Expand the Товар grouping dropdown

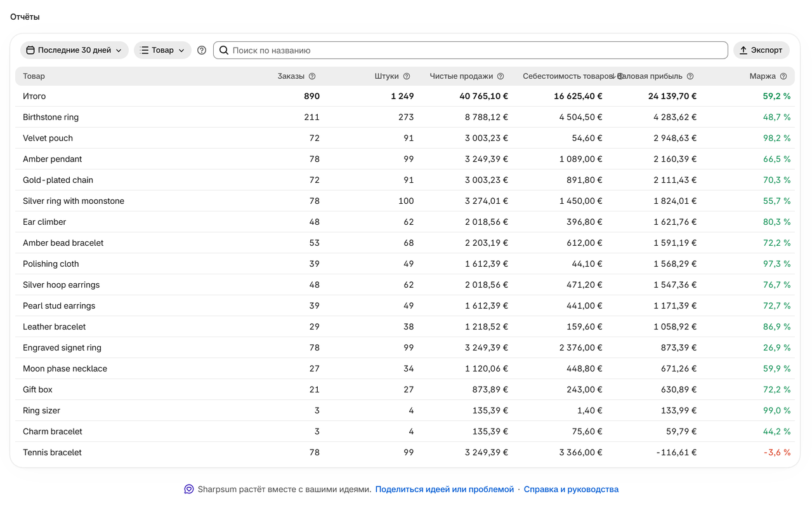pyautogui.click(x=162, y=50)
